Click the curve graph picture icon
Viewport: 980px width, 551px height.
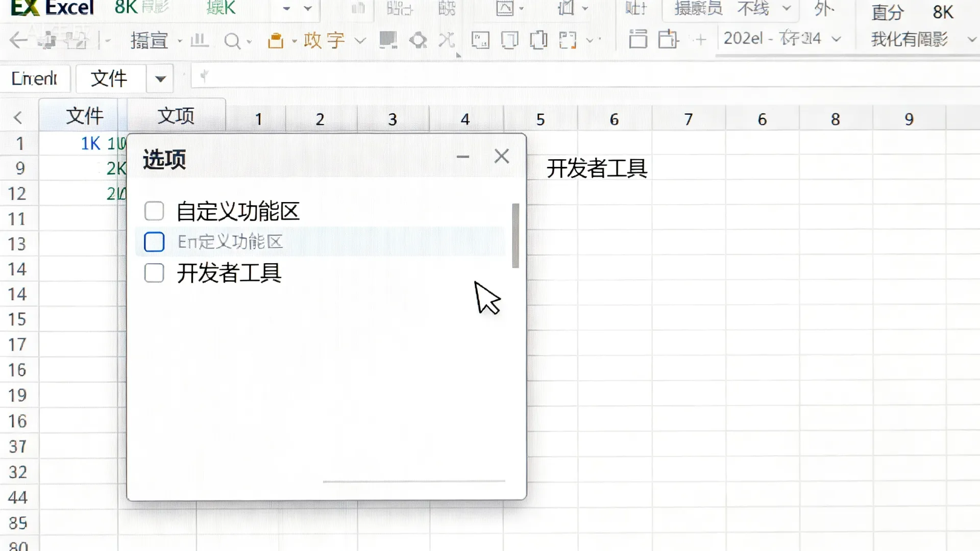505,8
